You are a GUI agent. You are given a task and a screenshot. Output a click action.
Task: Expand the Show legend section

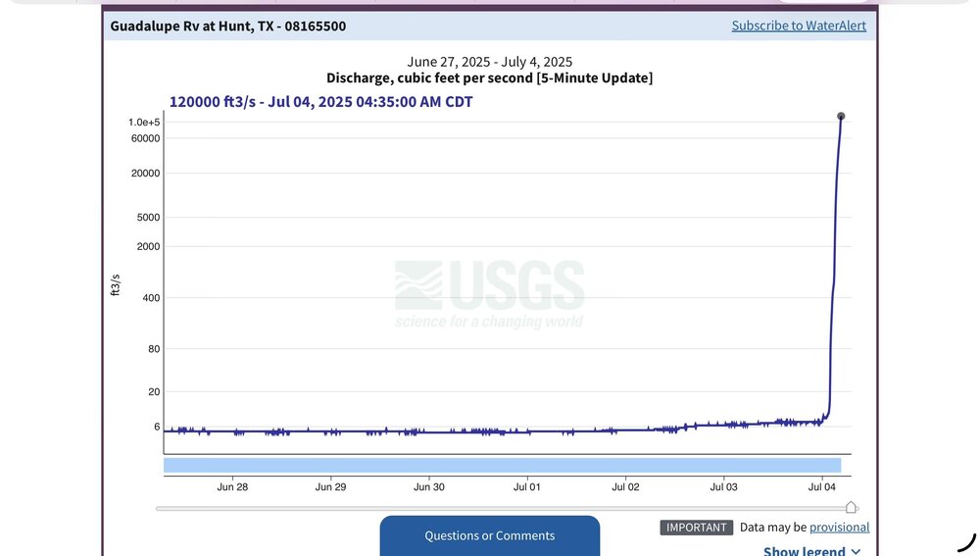pos(803,551)
